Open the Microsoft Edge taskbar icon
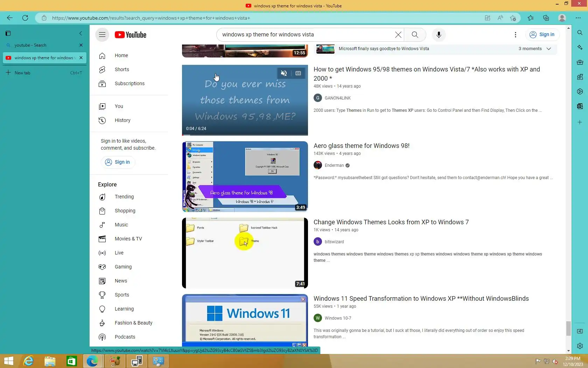Image resolution: width=588 pixels, height=368 pixels. [x=93, y=361]
